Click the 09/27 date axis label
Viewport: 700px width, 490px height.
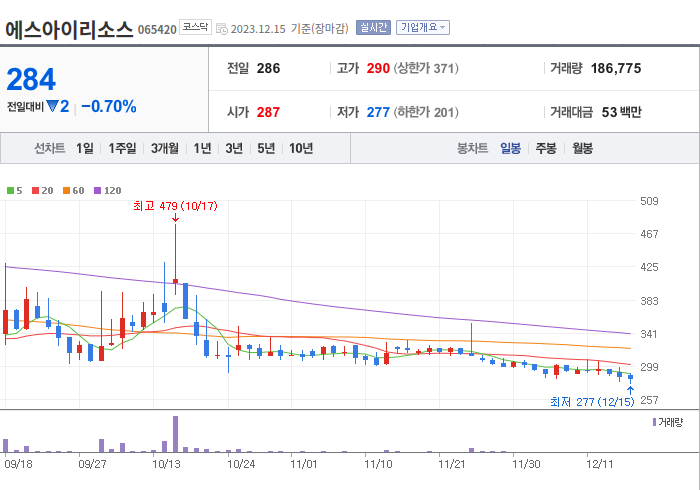92,464
